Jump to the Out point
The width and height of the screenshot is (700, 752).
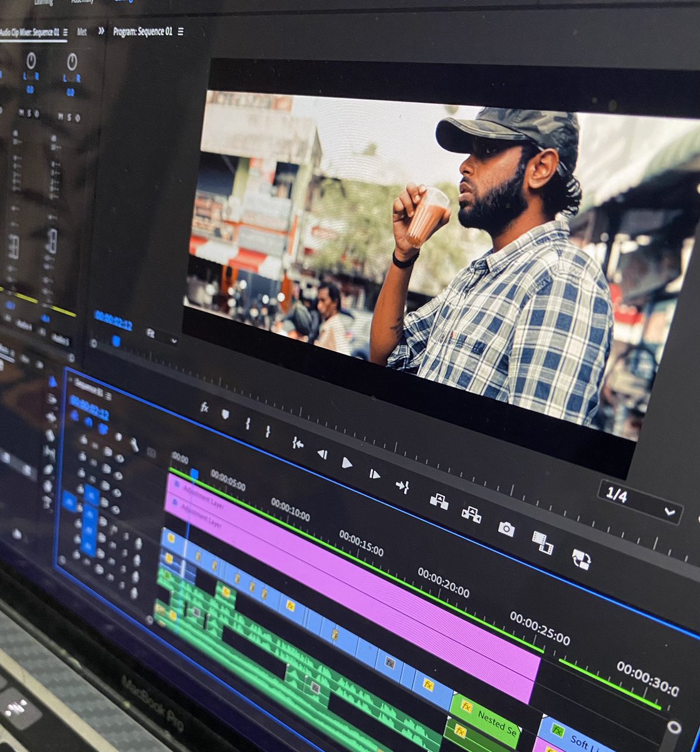(x=402, y=486)
